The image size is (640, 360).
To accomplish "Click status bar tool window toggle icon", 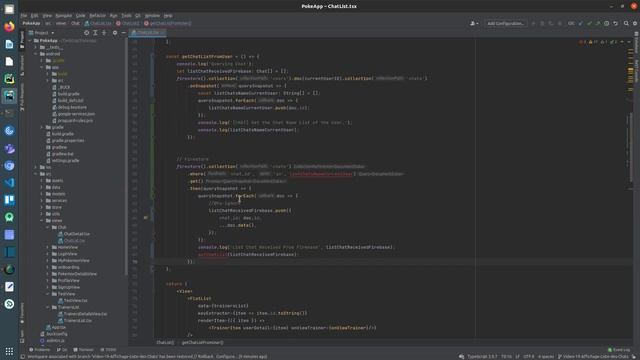I will [x=22, y=356].
